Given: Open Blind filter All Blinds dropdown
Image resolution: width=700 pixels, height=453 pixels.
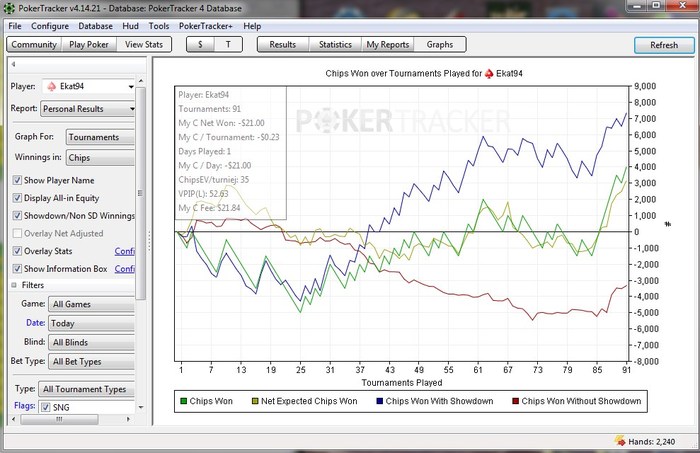Looking at the screenshot, I should tap(92, 342).
